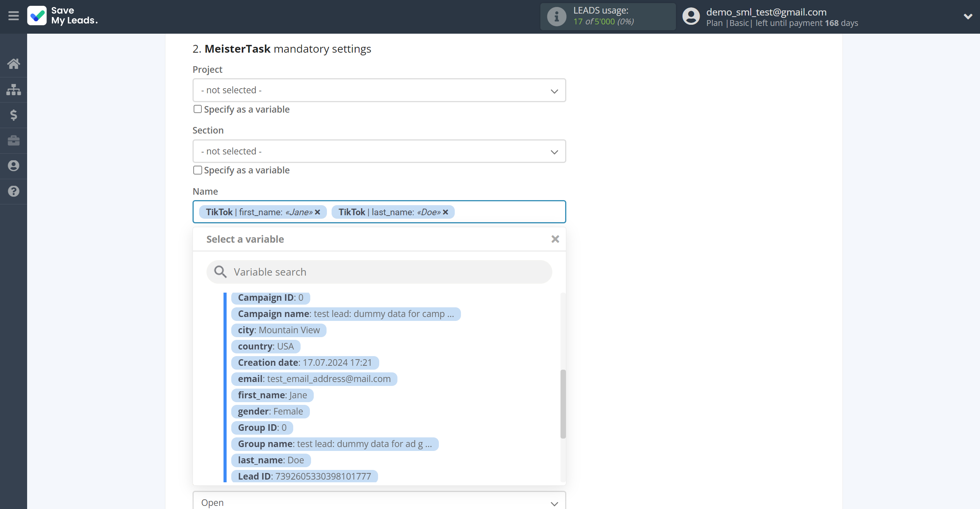Focus the Variable search field
Screen dimensions: 980x509
379,272
